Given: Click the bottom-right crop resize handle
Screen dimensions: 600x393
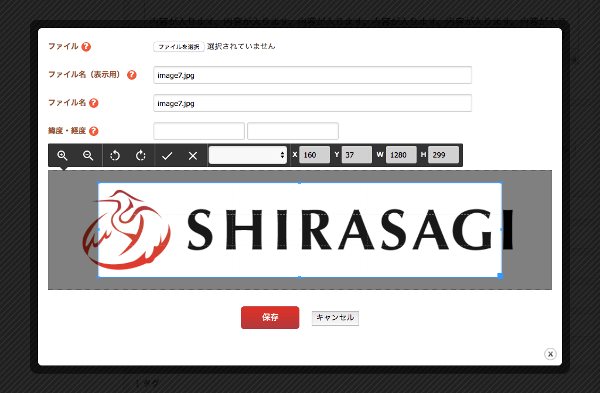Looking at the screenshot, I should coord(500,276).
